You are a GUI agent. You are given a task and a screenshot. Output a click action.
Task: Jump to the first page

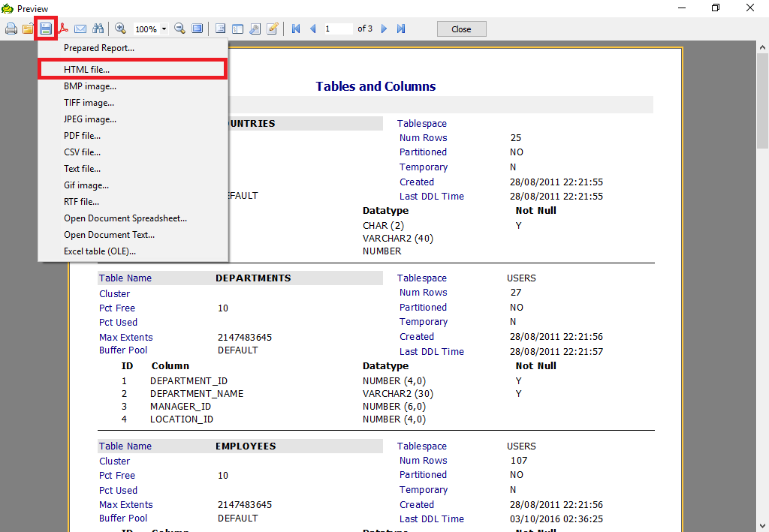point(296,29)
